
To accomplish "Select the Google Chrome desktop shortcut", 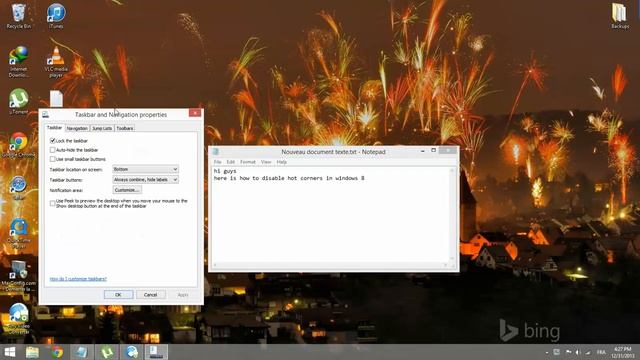I will click(x=18, y=145).
